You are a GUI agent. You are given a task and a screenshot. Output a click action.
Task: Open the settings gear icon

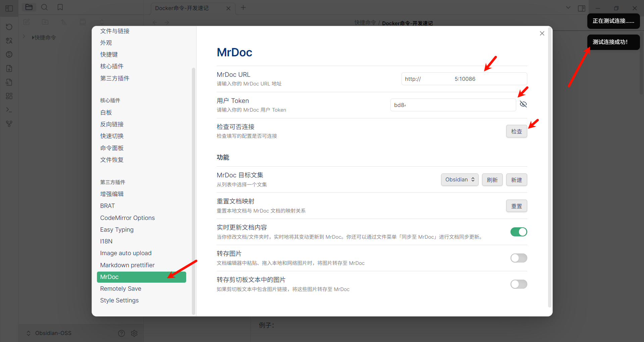(x=134, y=333)
